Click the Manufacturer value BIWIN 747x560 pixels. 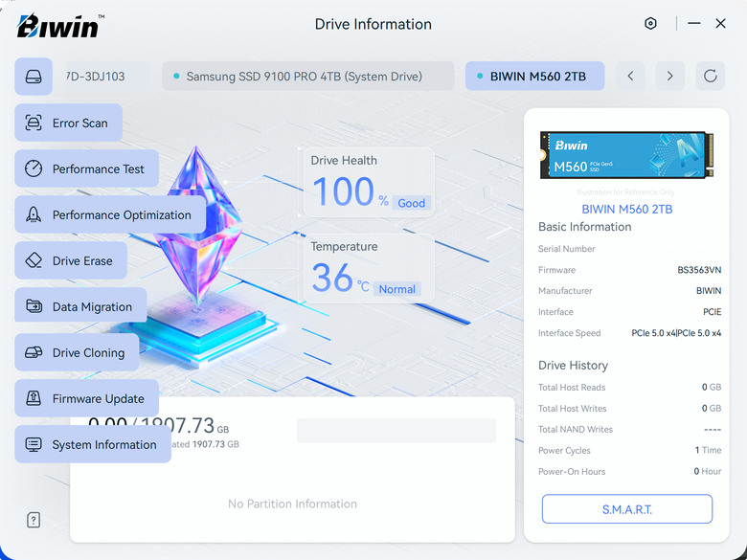709,291
